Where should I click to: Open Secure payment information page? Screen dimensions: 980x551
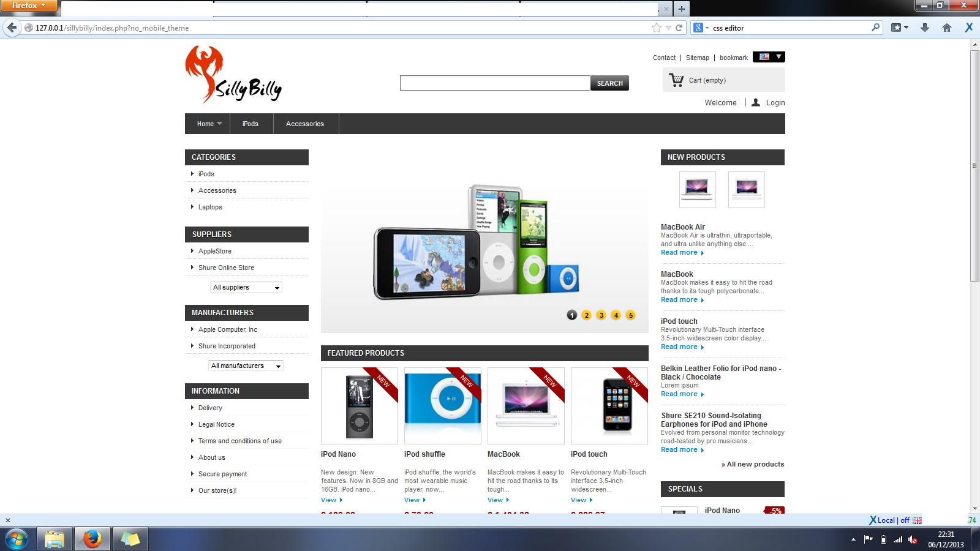pos(223,474)
